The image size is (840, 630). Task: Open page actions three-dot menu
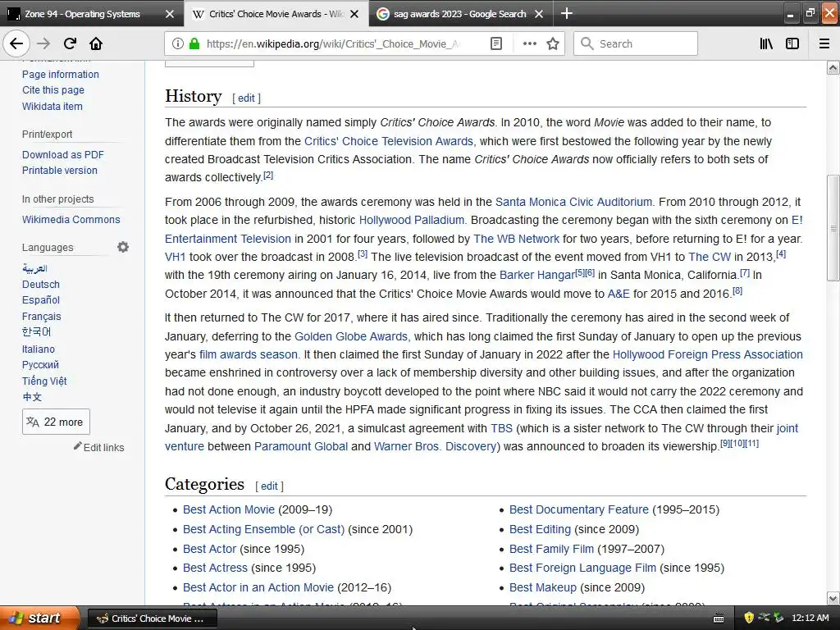pos(529,43)
